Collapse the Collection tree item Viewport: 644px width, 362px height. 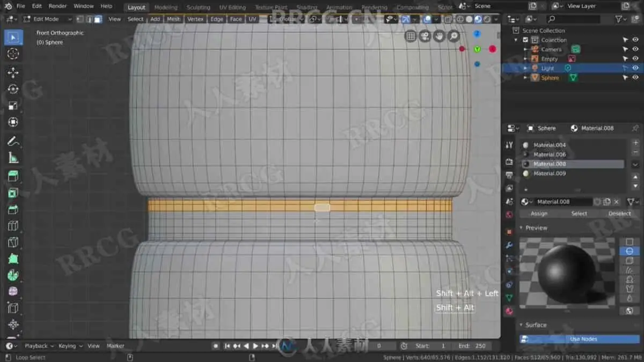click(x=517, y=40)
